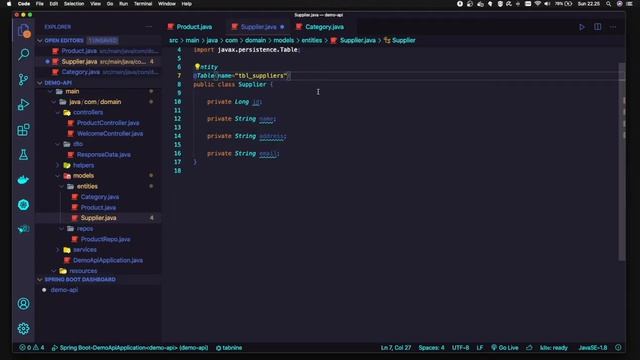Change encoding via UTF-8 status item
This screenshot has width=640, height=360.
pyautogui.click(x=460, y=348)
